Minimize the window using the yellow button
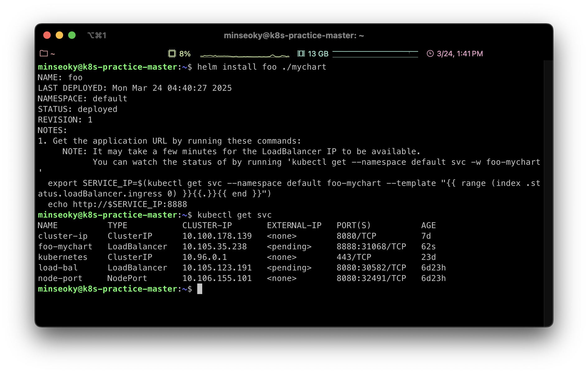The height and width of the screenshot is (373, 588). 59,35
